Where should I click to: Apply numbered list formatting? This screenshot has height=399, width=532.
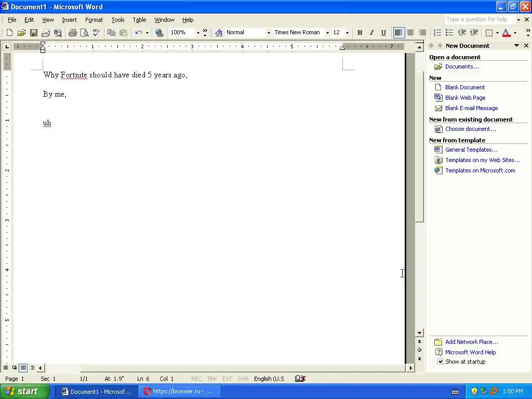(437, 33)
